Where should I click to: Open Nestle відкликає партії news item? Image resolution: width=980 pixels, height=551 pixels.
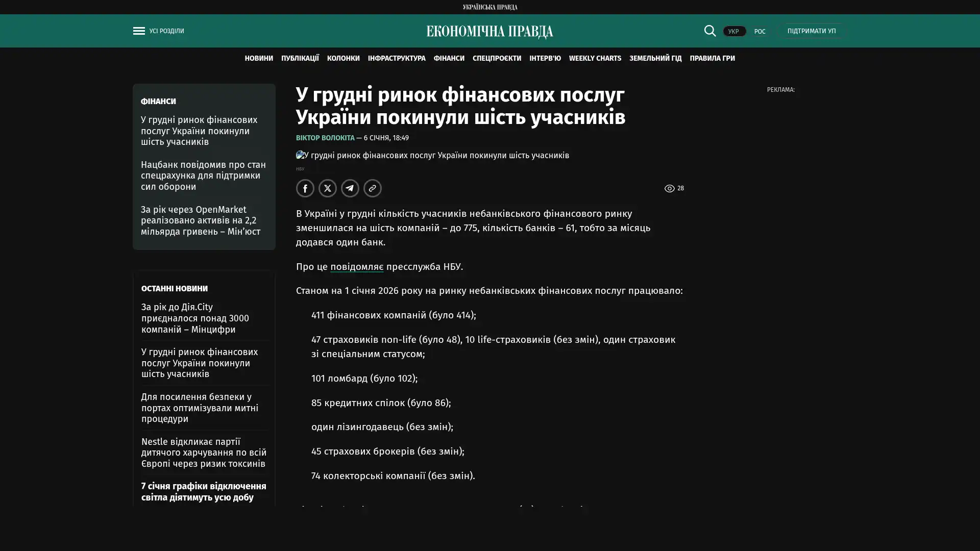[x=204, y=453]
